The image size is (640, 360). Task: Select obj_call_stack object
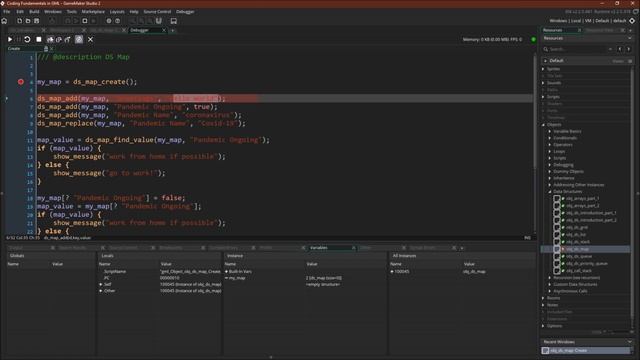578,271
